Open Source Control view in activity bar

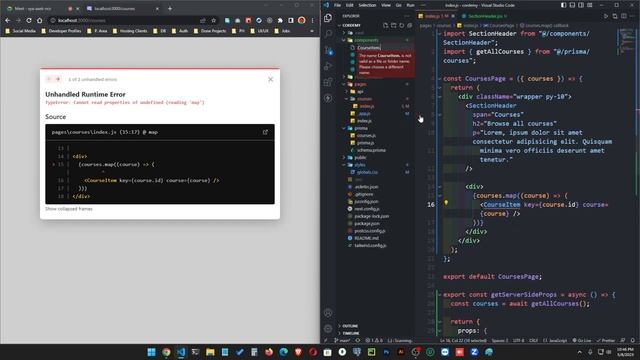328,50
